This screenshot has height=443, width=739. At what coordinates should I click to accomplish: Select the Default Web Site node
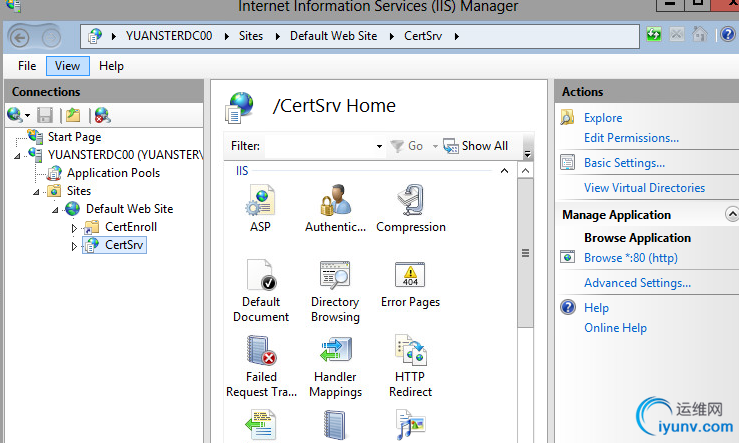[x=129, y=209]
